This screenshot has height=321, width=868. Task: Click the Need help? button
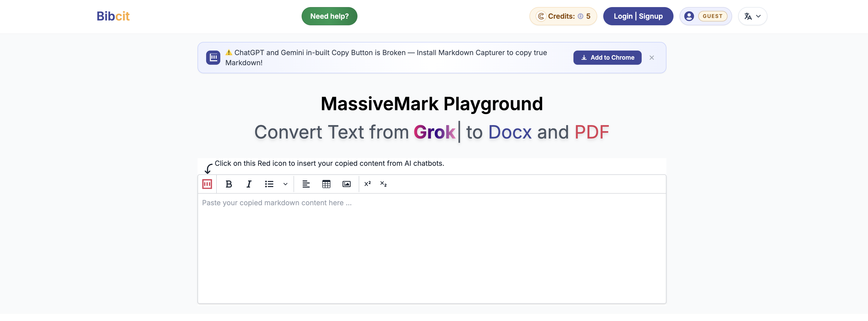click(x=329, y=16)
